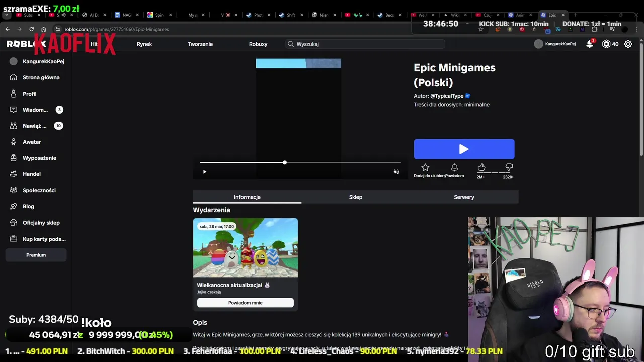The width and height of the screenshot is (644, 362).
Task: Open the Wielkanocna aktualizacja event thumbnail
Action: click(245, 248)
